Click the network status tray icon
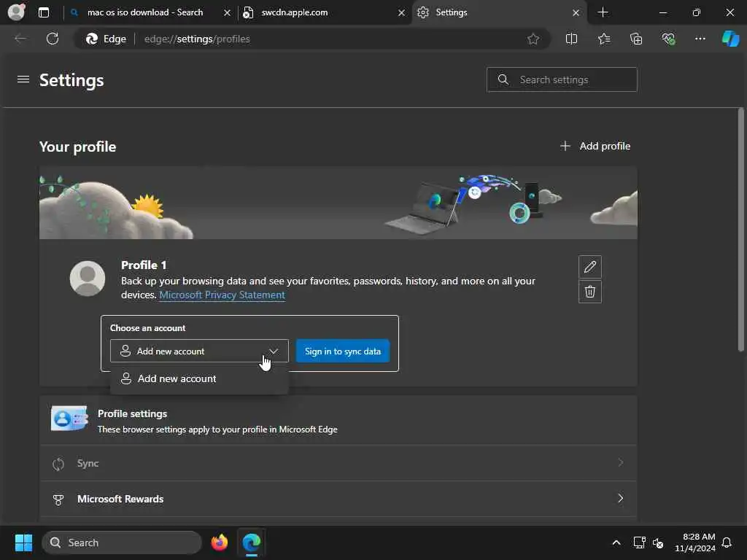This screenshot has height=560, width=747. (639, 542)
